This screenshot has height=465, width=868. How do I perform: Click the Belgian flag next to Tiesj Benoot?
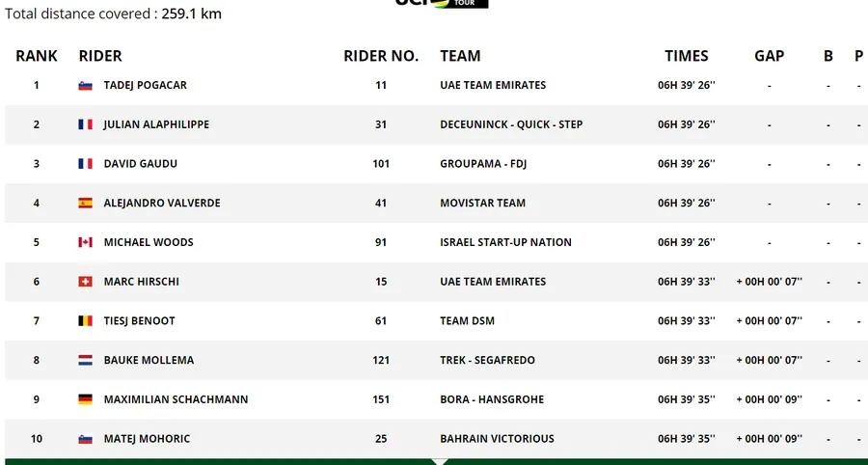point(86,320)
